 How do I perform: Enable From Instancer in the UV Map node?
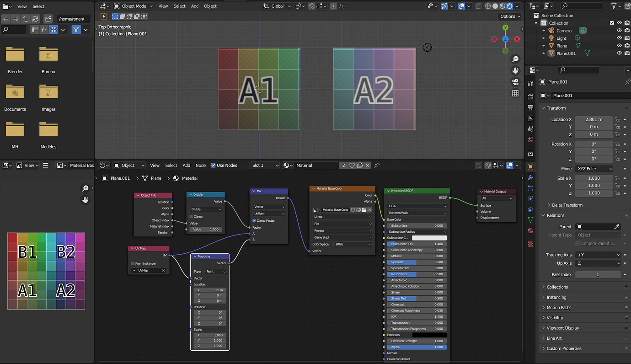coord(133,263)
